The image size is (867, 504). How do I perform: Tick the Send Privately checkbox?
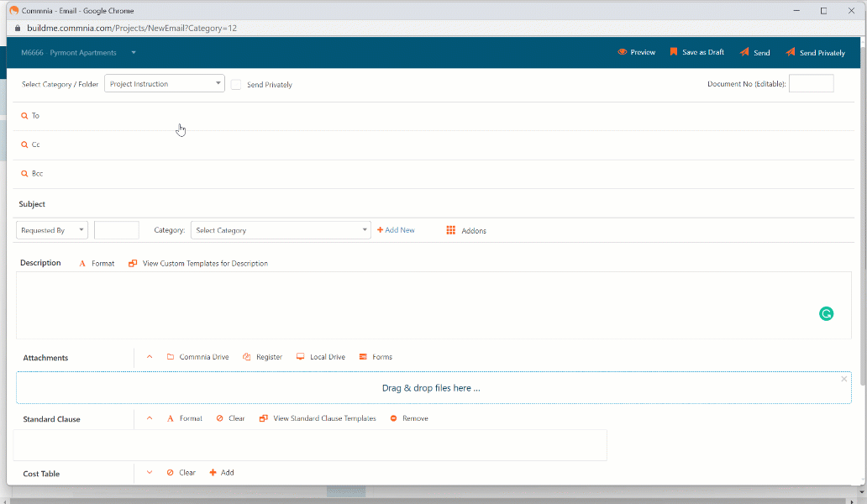(236, 85)
